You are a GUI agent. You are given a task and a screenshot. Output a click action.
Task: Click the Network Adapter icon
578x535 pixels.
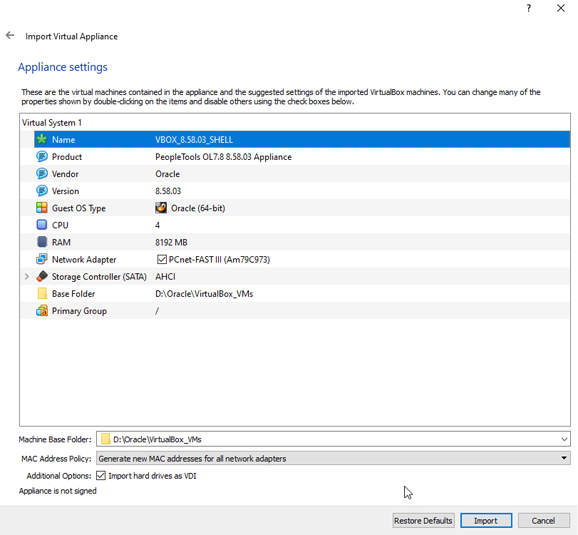[42, 259]
